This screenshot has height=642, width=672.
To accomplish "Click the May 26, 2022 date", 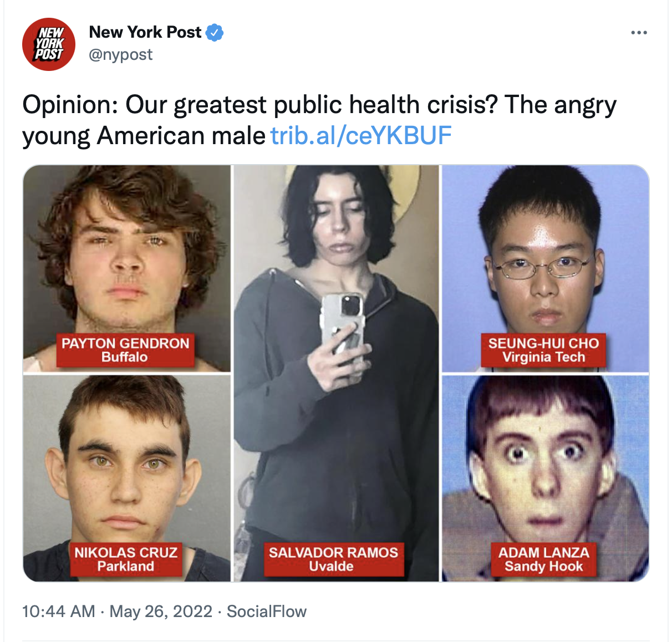I will pos(161,612).
